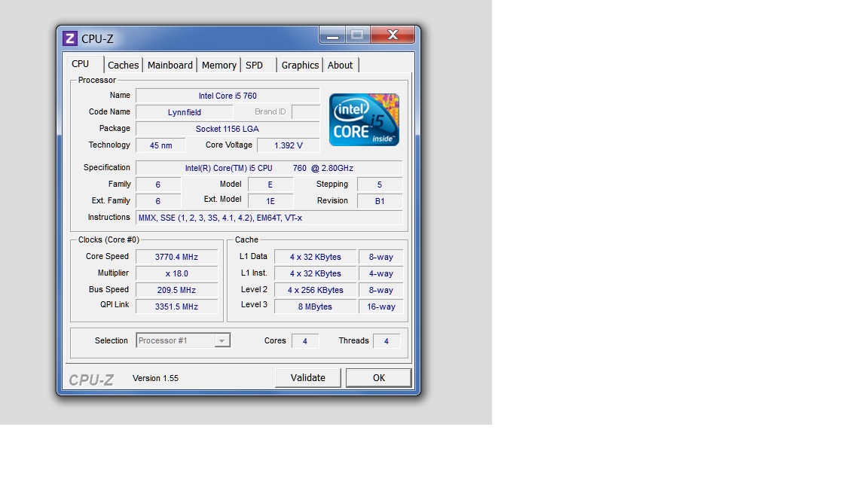
Task: Switch to the Graphics tab
Action: click(300, 66)
